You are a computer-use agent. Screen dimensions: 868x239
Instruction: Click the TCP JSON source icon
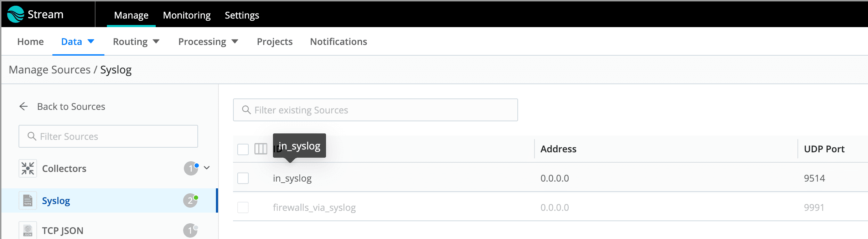(x=28, y=230)
